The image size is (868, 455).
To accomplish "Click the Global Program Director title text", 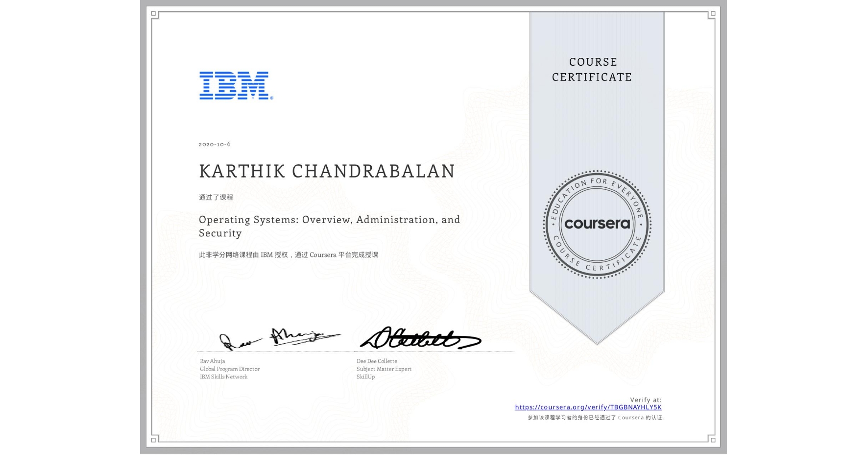I will 229,369.
